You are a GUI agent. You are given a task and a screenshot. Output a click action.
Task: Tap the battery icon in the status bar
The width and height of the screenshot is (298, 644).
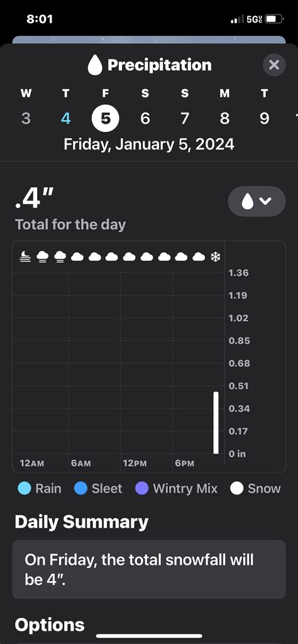pyautogui.click(x=274, y=19)
